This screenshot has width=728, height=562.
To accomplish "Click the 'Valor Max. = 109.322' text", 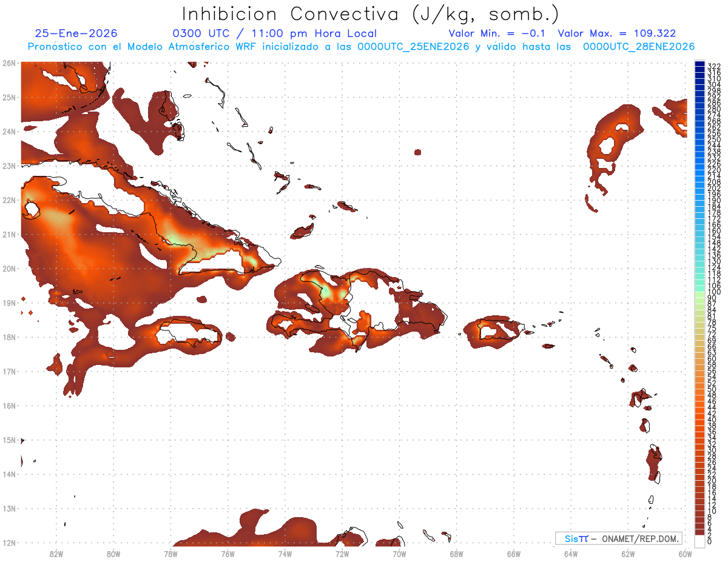I will 617,33.
